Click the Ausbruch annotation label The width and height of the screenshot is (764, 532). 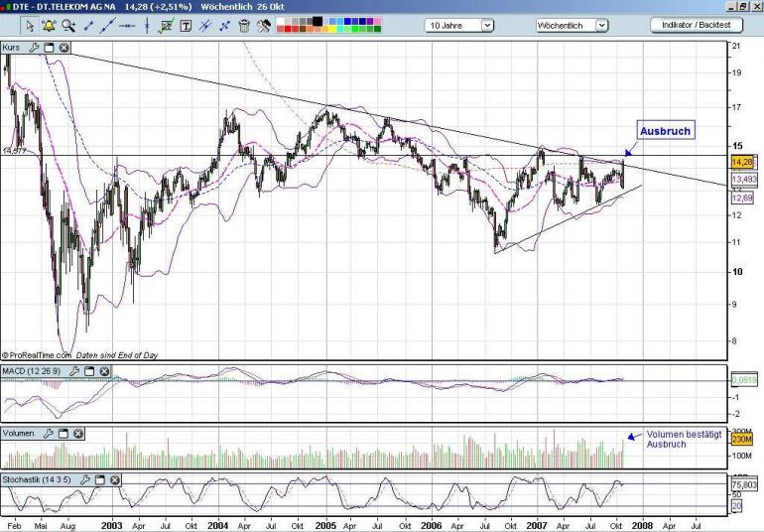[x=665, y=131]
